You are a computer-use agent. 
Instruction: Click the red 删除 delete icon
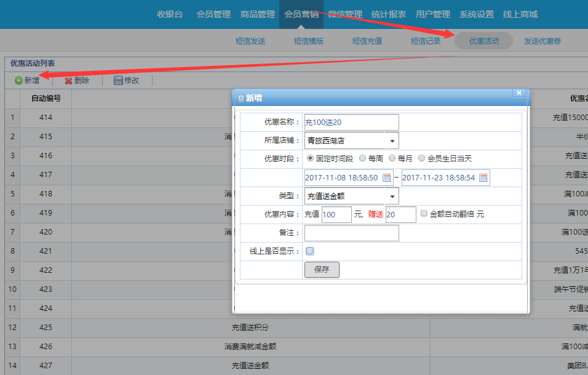coord(68,81)
